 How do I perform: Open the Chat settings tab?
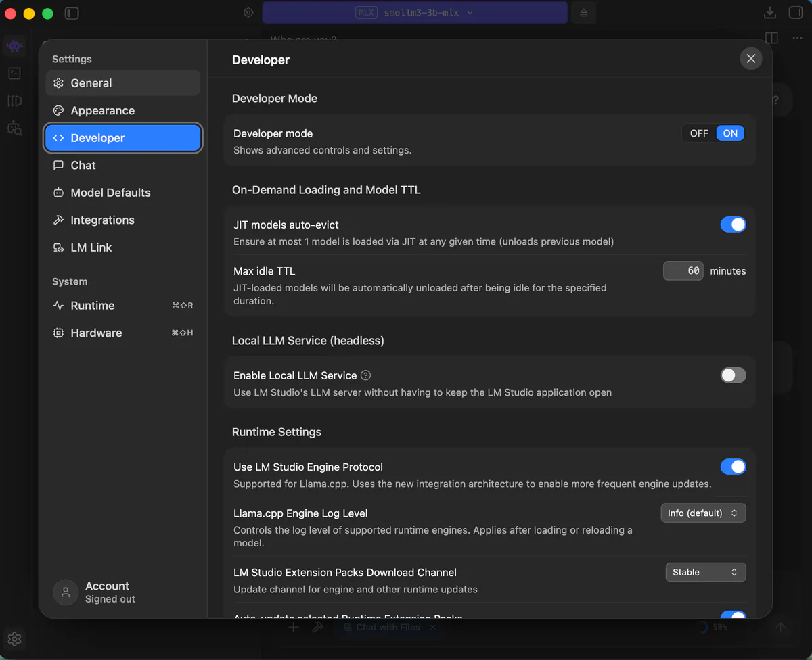pyautogui.click(x=123, y=165)
